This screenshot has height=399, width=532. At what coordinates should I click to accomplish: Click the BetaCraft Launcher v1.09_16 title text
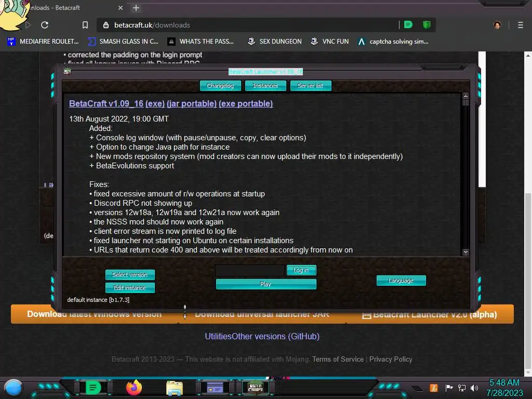tap(265, 72)
